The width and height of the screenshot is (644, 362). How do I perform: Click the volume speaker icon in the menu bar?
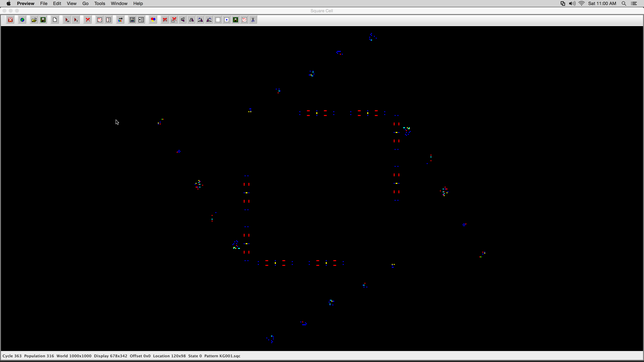[572, 3]
